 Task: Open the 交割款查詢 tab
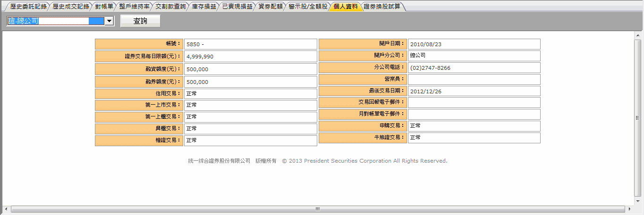pyautogui.click(x=170, y=7)
